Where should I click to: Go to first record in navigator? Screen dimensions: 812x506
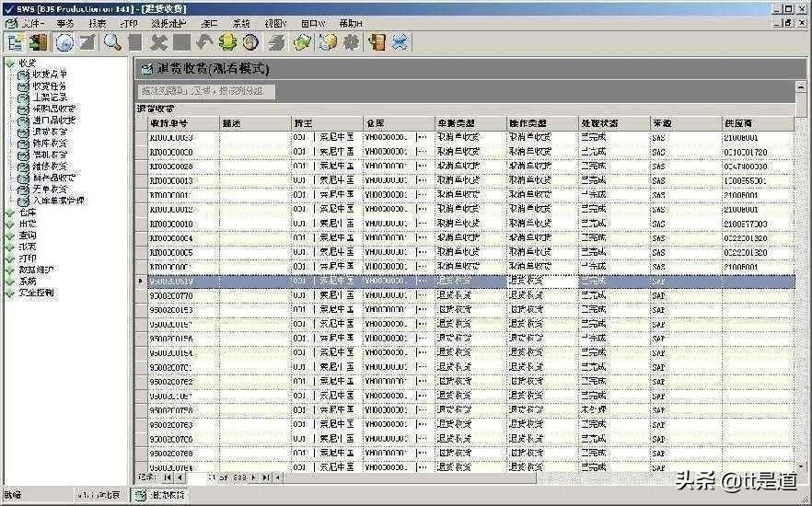tap(168, 477)
